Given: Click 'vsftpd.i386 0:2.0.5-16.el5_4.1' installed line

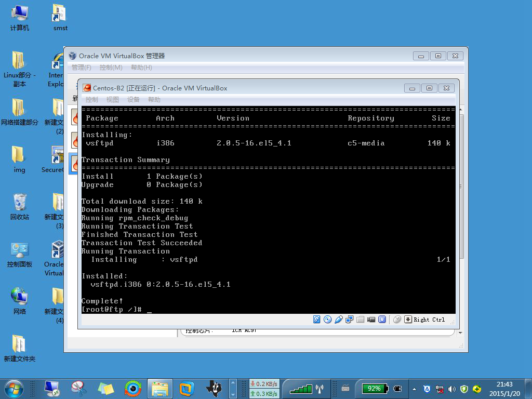Looking at the screenshot, I should [x=161, y=284].
